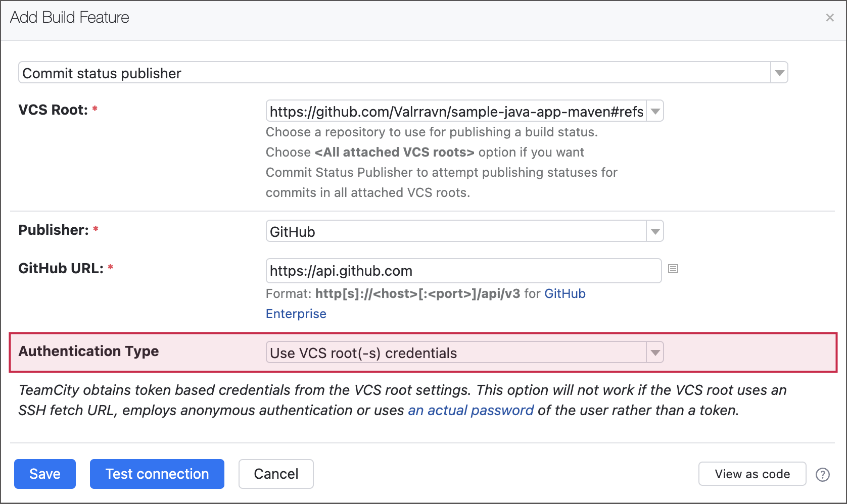Click the parameter list icon beside GitHub URL
Viewport: 847px width, 504px height.
tap(673, 269)
